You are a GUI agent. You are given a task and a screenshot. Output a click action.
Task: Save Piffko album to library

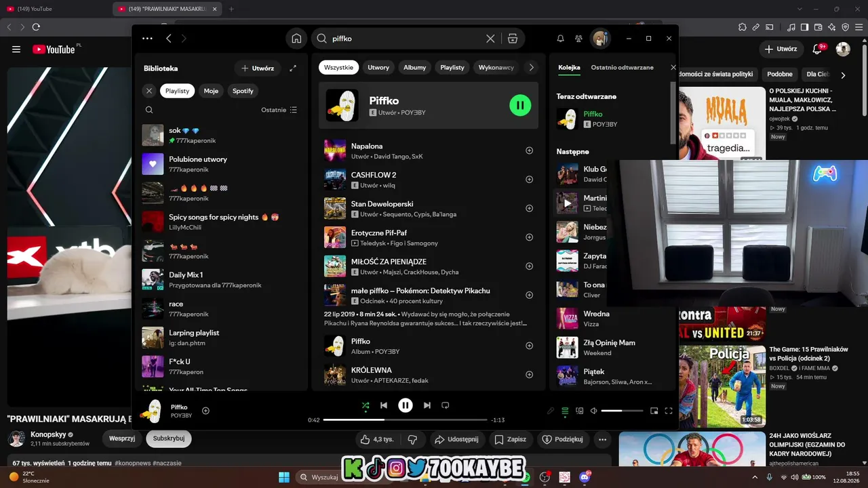pos(530,346)
